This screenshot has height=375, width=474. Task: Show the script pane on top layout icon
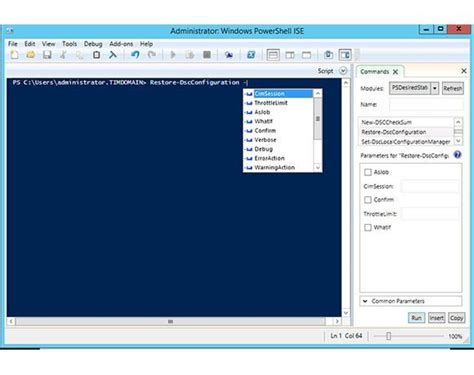(273, 55)
